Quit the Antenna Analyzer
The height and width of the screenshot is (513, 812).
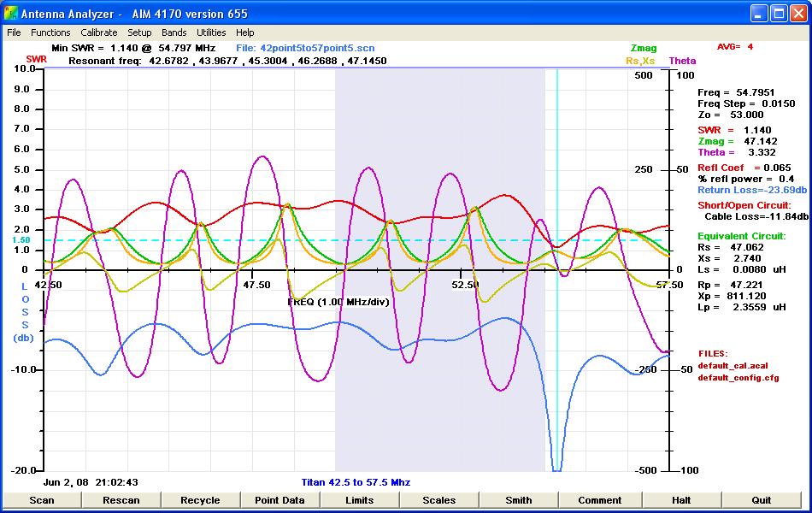[762, 500]
